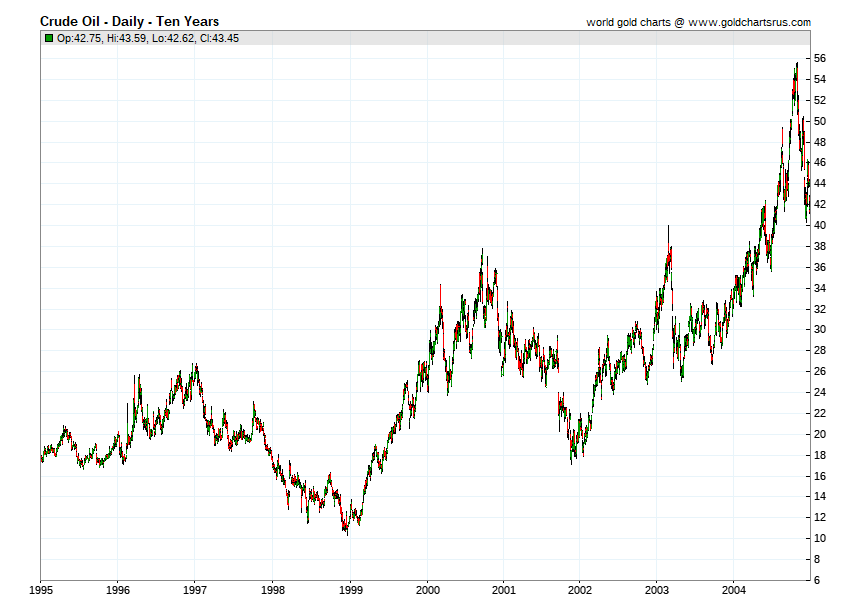The width and height of the screenshot is (850, 616).
Task: Select the 1999 x-axis label
Action: tap(351, 590)
